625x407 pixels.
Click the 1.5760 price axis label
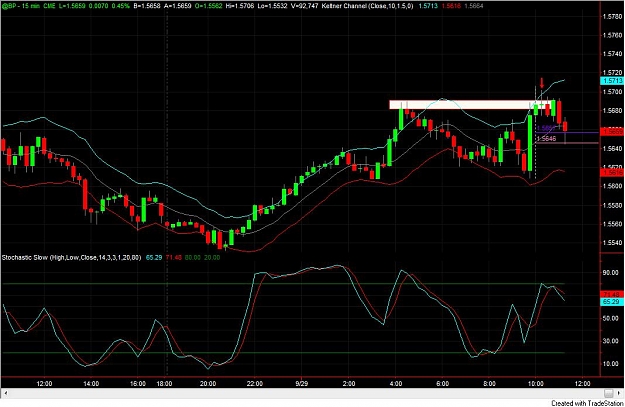point(612,35)
